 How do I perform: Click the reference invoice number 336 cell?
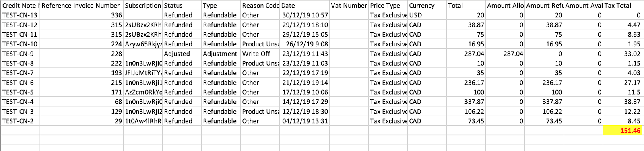click(82, 15)
